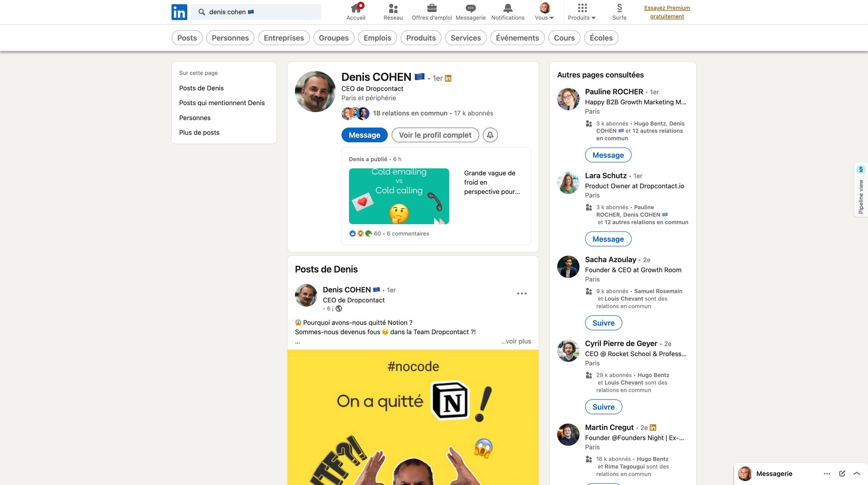Open the Réseau network icon
This screenshot has width=868, height=485.
393,12
